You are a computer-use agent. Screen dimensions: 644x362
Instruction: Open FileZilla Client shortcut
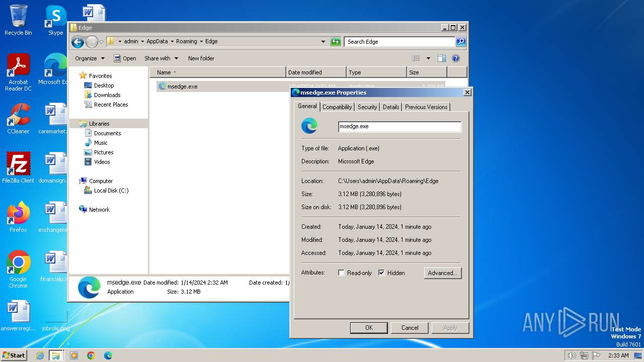click(x=18, y=168)
